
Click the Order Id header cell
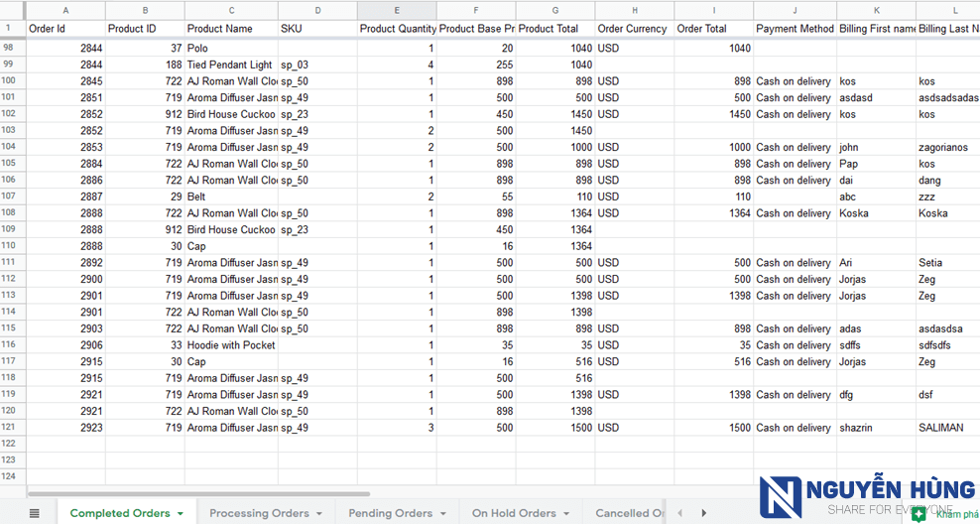point(65,29)
